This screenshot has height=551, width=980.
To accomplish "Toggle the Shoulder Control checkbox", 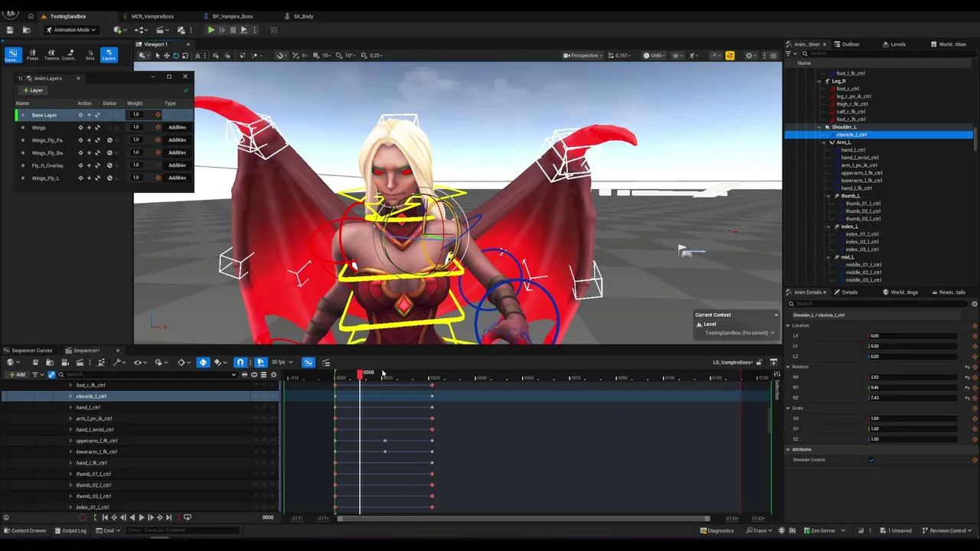I will 871,460.
